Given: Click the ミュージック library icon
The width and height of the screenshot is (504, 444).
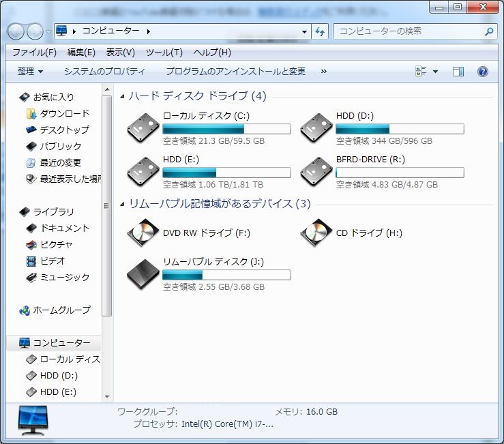Looking at the screenshot, I should pos(31,278).
